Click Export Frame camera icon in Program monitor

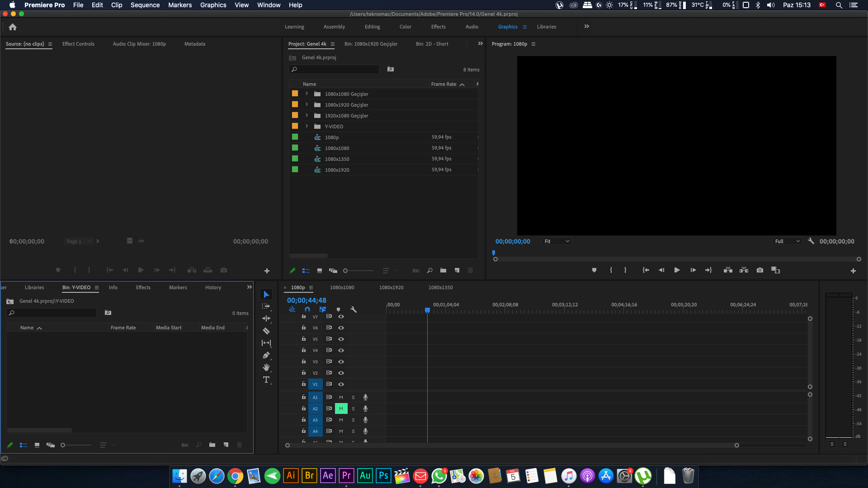(760, 270)
